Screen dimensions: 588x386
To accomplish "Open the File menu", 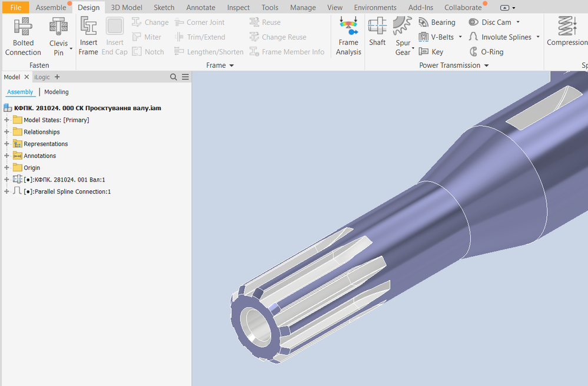I will point(16,7).
